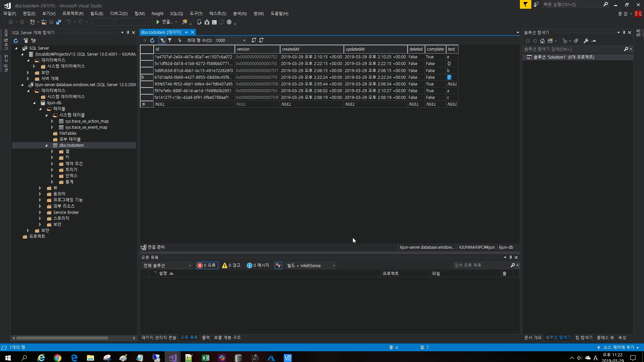The image size is (644, 362).
Task: Toggle the 0 오류 errors filter
Action: 207,265
